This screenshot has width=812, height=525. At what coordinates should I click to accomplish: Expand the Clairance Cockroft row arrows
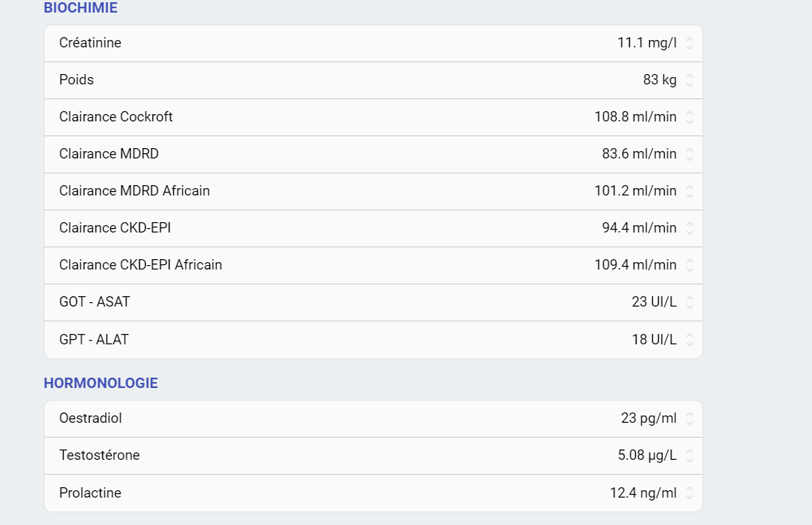(x=689, y=117)
